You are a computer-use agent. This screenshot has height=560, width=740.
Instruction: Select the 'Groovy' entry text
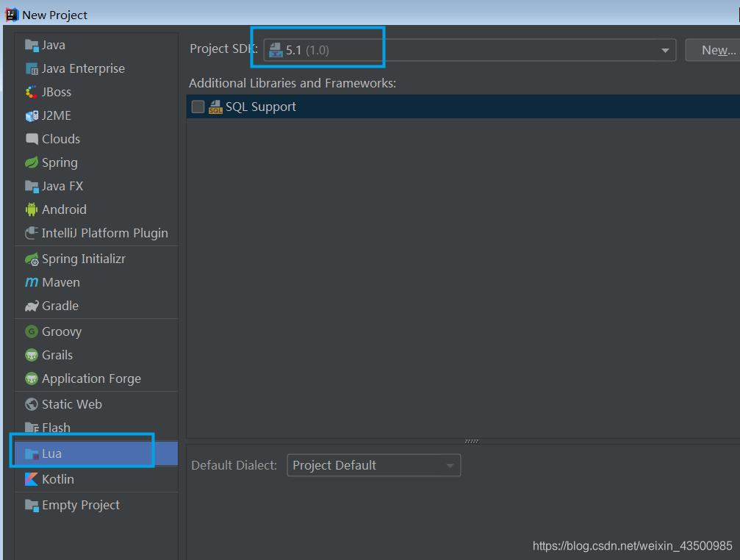pos(62,331)
